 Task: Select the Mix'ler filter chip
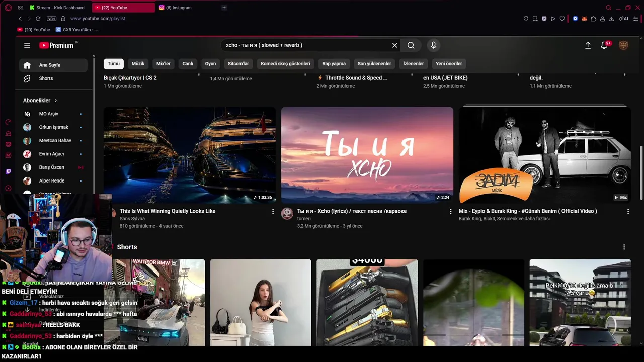pos(164,64)
